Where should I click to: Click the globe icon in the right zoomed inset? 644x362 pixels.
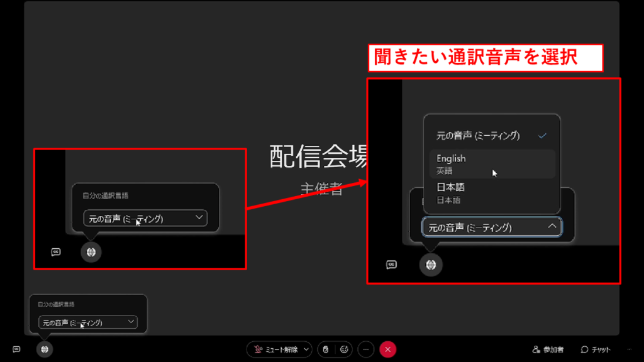tap(430, 265)
